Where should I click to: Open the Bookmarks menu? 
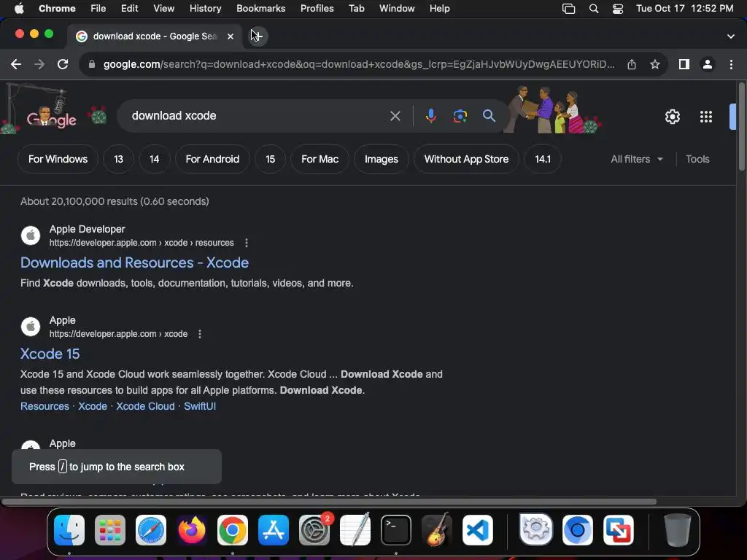coord(260,9)
